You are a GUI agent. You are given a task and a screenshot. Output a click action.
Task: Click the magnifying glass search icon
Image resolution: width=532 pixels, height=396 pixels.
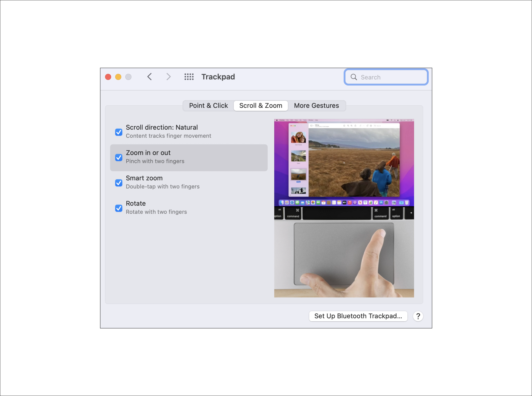pyautogui.click(x=354, y=77)
